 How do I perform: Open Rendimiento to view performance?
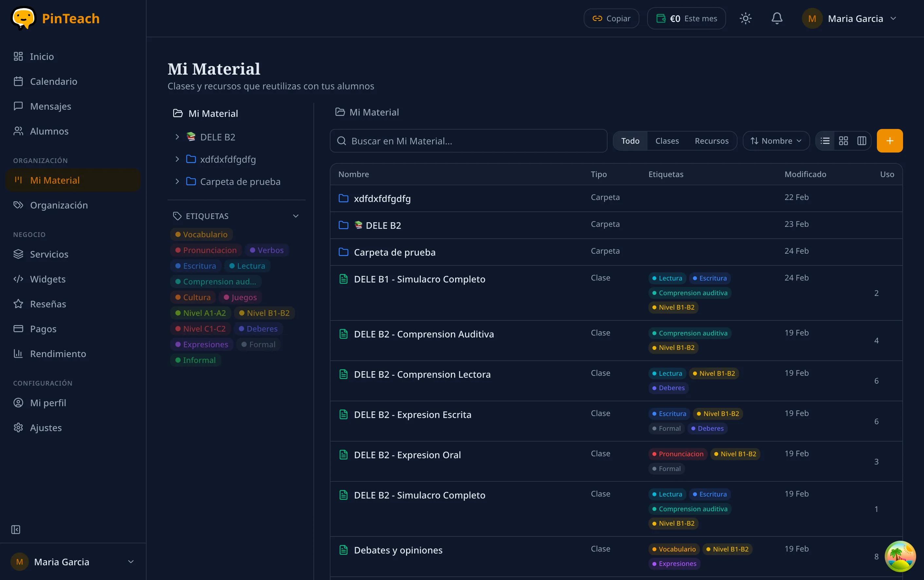[58, 353]
